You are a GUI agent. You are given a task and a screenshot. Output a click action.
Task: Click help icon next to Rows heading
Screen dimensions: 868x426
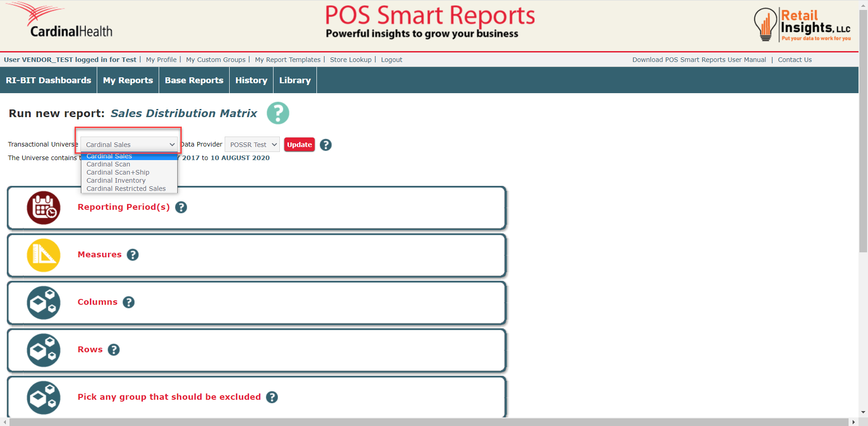click(x=113, y=350)
